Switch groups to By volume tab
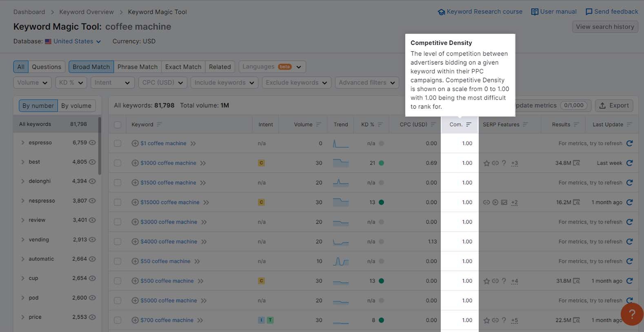 click(x=76, y=106)
